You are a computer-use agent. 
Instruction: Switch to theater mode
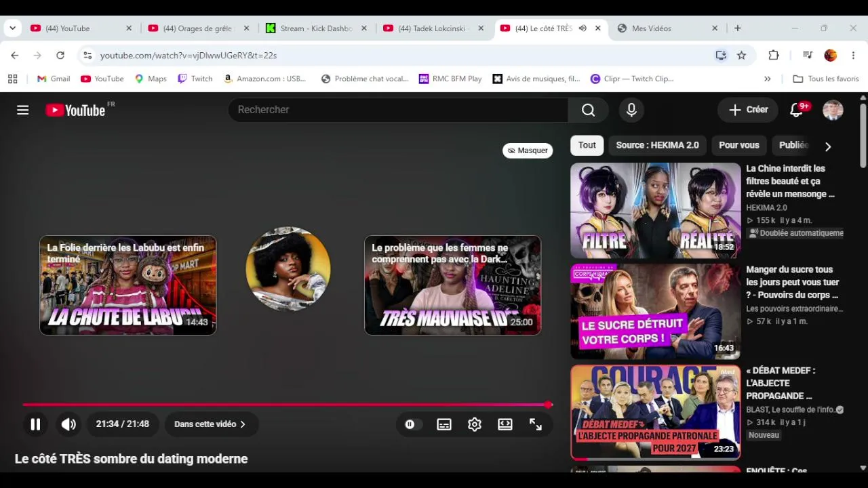[505, 424]
